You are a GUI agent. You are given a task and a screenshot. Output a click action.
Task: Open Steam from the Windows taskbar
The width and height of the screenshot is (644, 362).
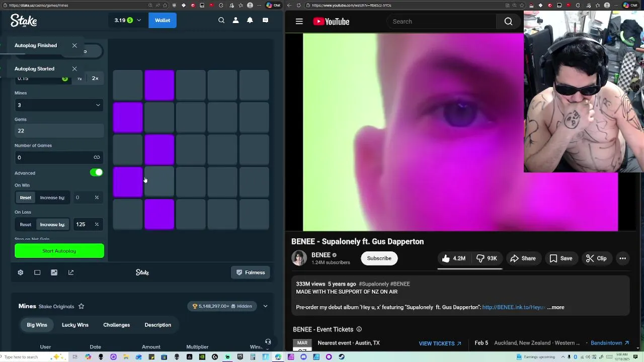click(342, 357)
